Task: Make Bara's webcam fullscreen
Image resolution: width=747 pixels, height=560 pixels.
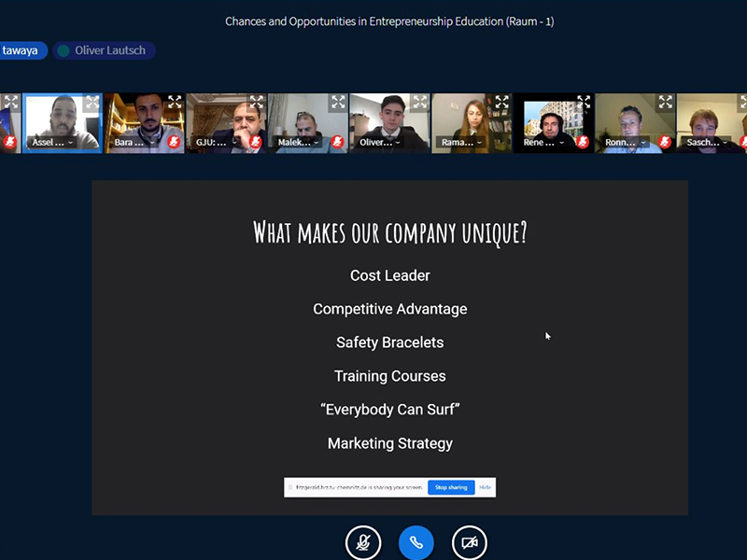Action: point(175,103)
